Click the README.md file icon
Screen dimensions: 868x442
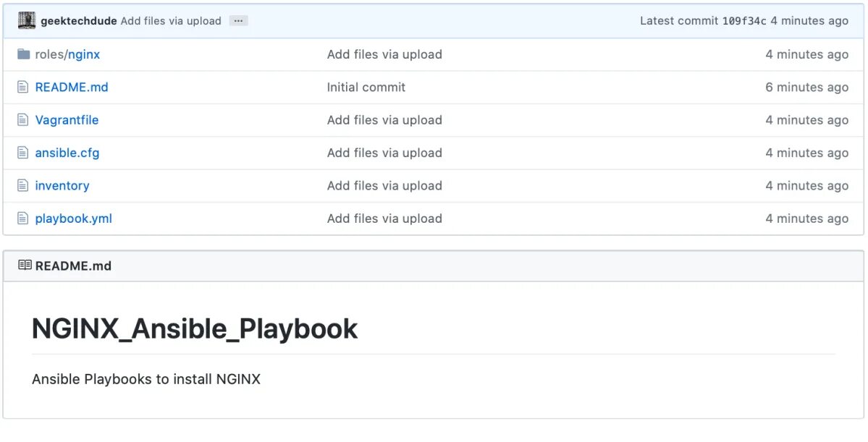[x=22, y=87]
